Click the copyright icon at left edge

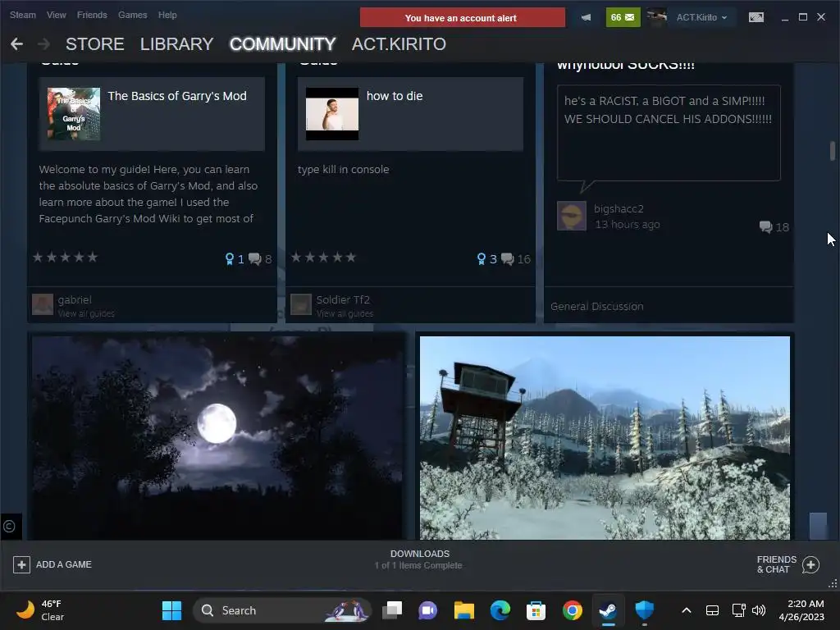click(x=9, y=526)
